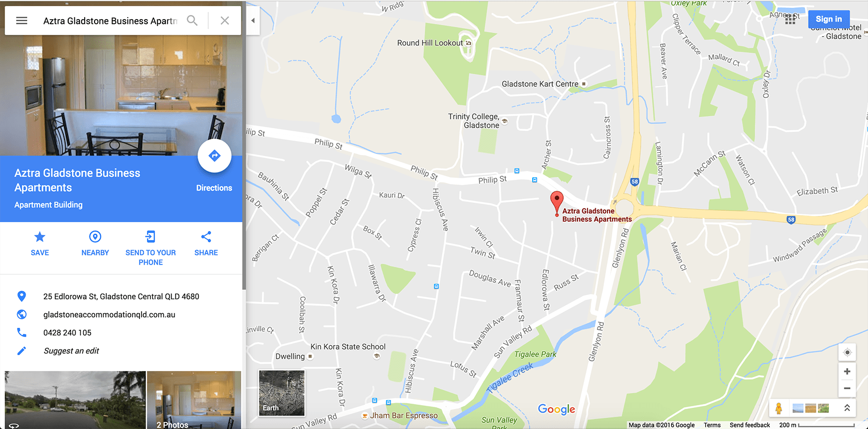Click the search magnifier icon
Viewport: 868px width, 429px height.
point(192,21)
